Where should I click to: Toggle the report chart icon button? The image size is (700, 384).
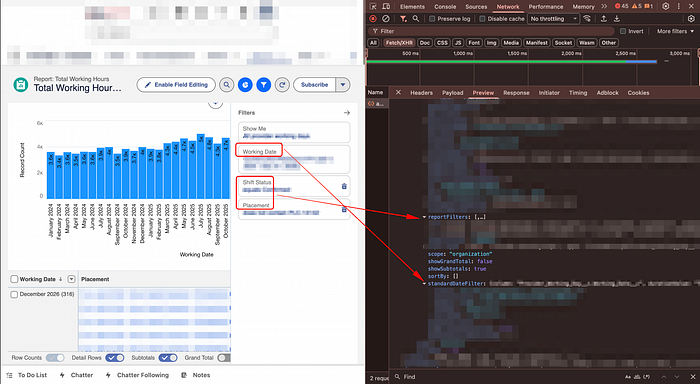click(245, 84)
